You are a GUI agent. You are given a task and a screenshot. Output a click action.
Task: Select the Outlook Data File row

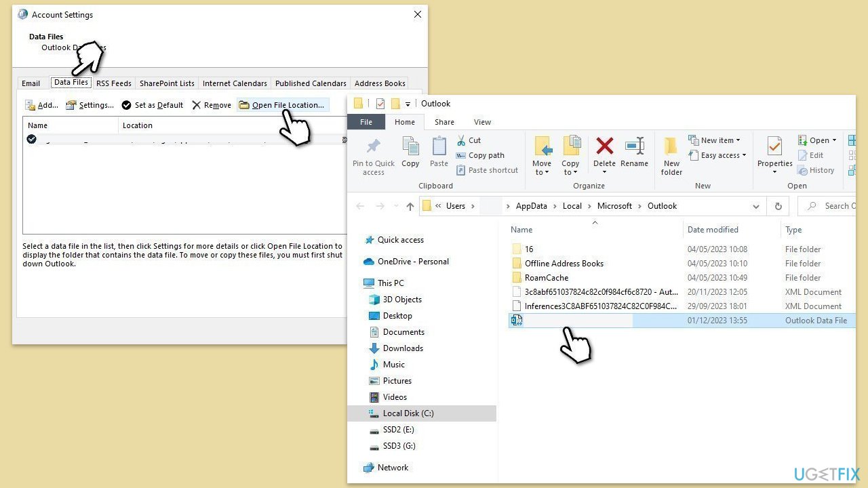coord(682,320)
